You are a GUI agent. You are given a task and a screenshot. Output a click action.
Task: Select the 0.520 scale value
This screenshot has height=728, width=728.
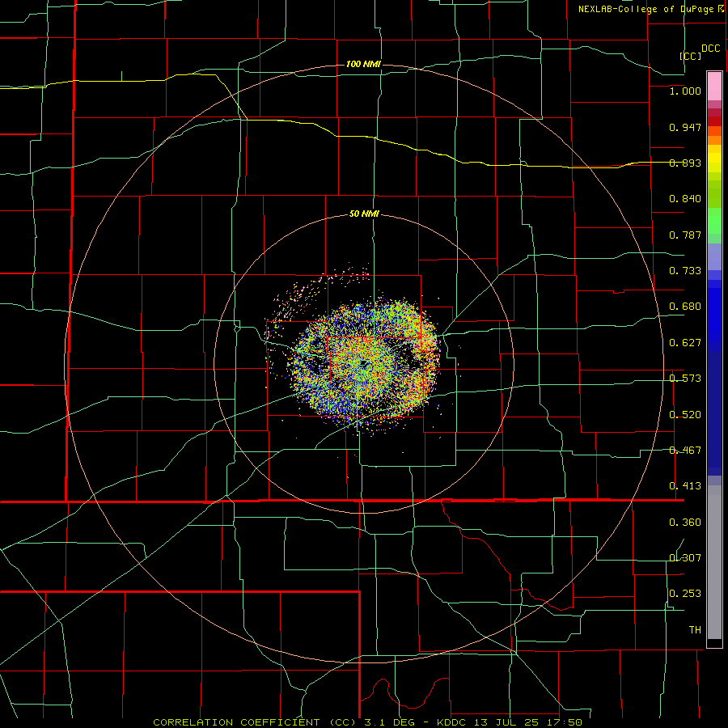pos(685,415)
